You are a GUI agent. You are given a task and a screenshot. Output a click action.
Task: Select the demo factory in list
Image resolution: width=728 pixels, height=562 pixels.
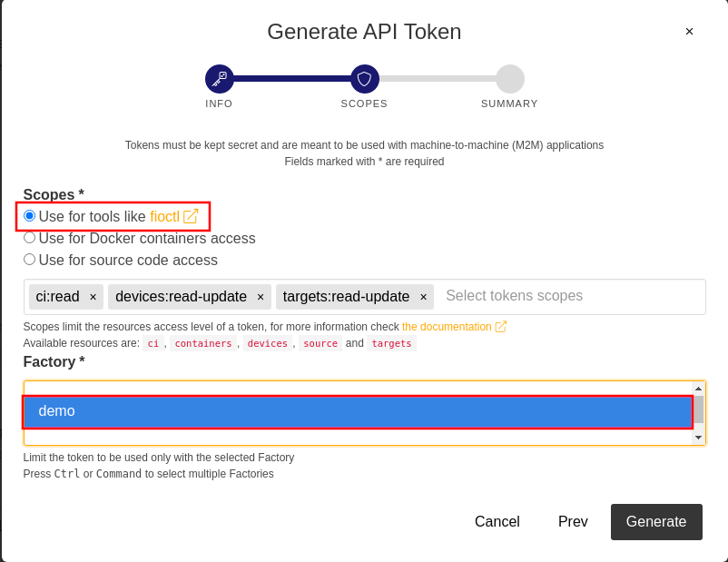[x=358, y=411]
